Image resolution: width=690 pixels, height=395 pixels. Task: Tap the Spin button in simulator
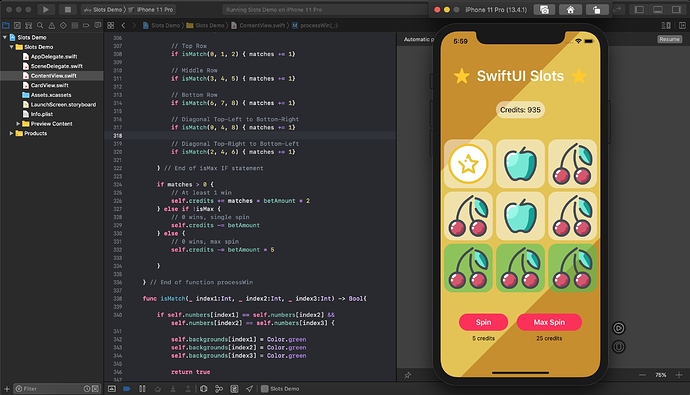click(483, 322)
